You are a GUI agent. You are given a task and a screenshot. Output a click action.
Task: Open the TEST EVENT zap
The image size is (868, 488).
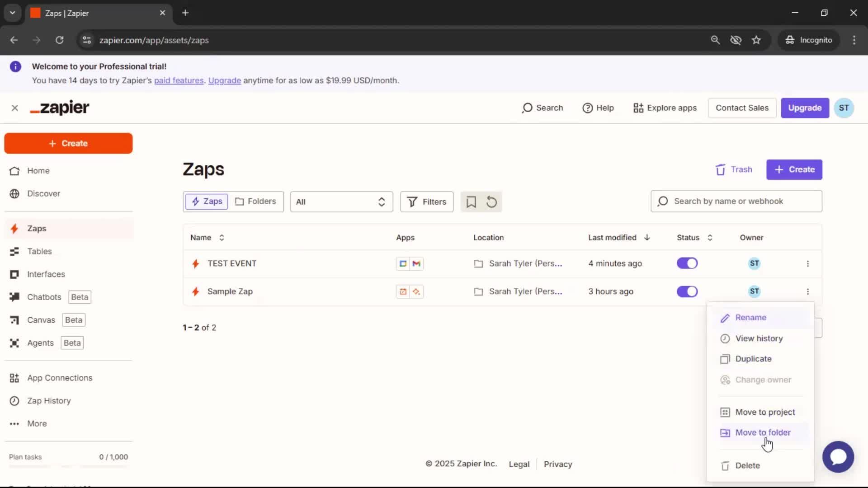[x=232, y=263]
